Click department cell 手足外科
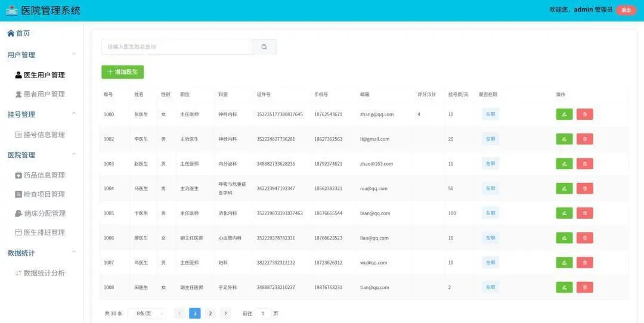This screenshot has height=323, width=644. point(228,287)
